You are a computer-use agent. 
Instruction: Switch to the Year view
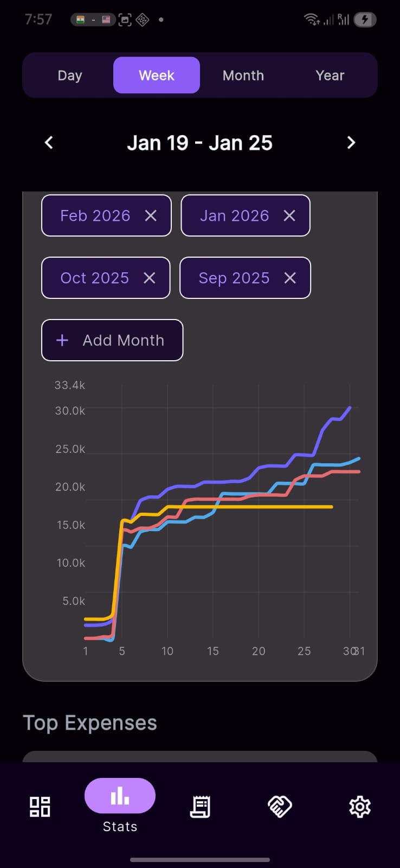coord(330,75)
